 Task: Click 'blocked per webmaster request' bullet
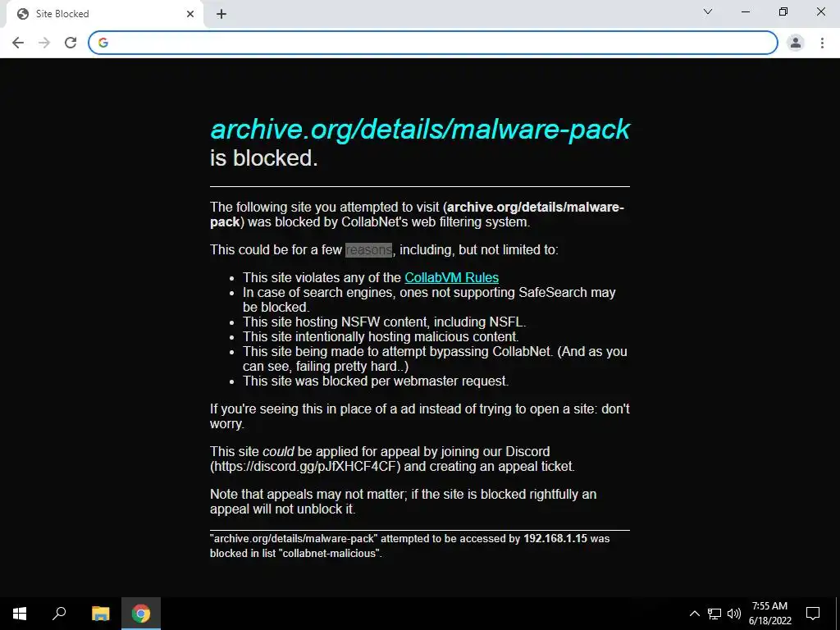pyautogui.click(x=376, y=381)
